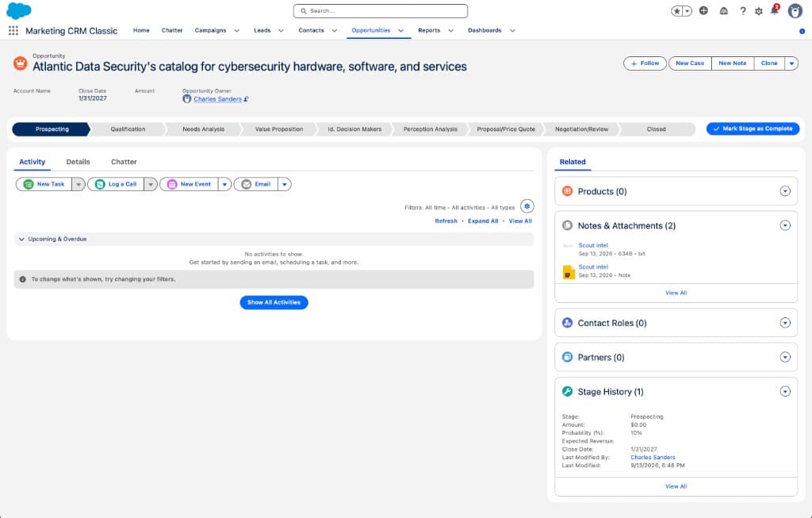Open Contact Roles actions dropdown
Image resolution: width=812 pixels, height=518 pixels.
click(785, 323)
